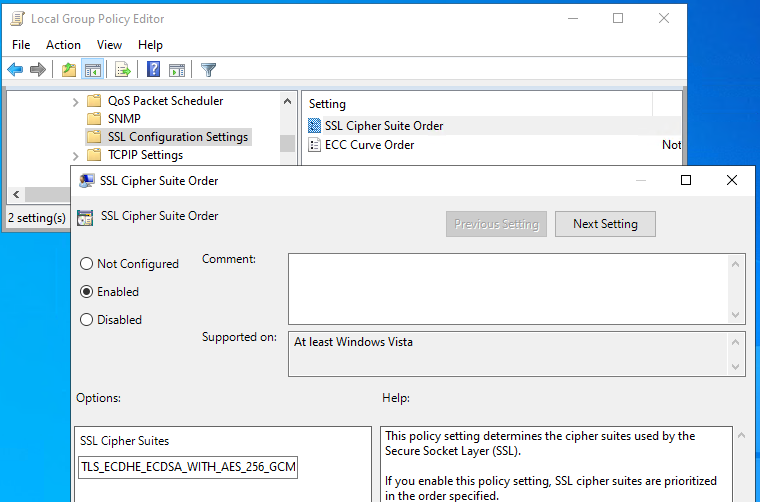Click tree pane horizontal scroll left arrow
Screen dimensions: 760x502
[16, 194]
